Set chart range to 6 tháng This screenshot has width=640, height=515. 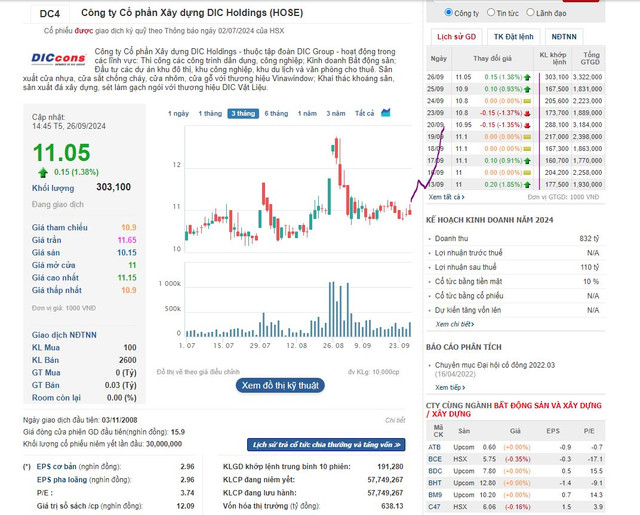[x=276, y=113]
